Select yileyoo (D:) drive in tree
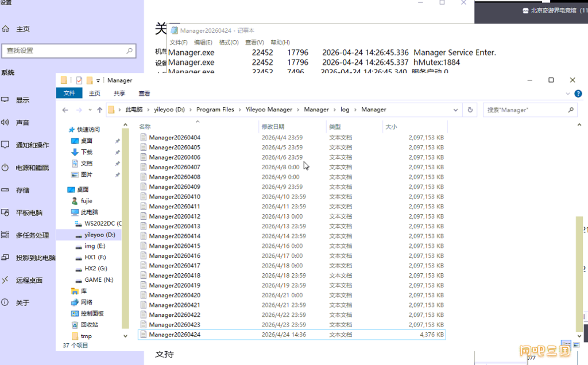Screen dimensions: 588x365 click(x=100, y=235)
